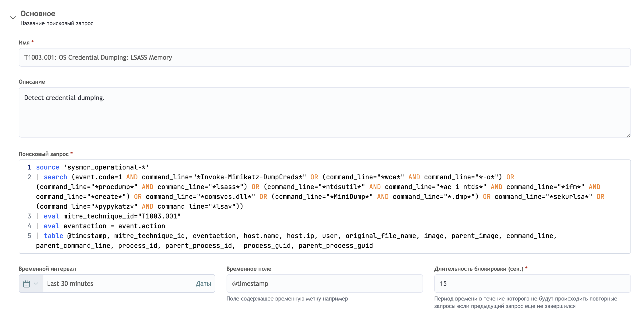Click the Основное section heading
Screen dimensions: 644x318
(x=38, y=14)
